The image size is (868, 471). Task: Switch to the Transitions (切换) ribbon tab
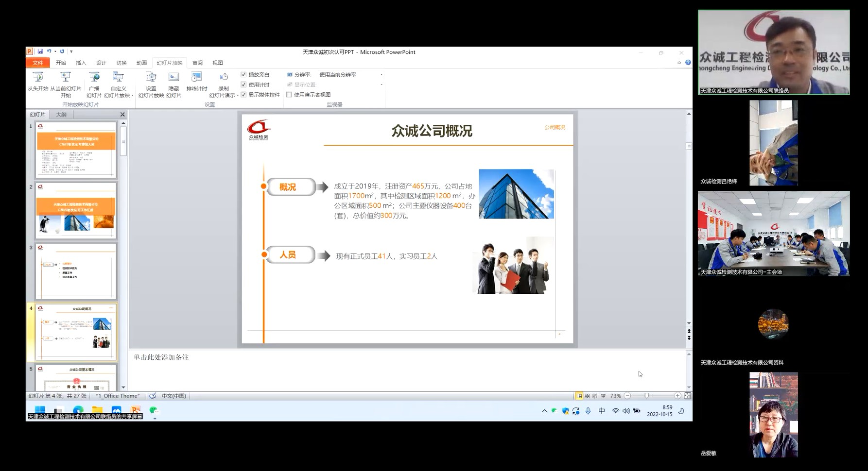(122, 63)
